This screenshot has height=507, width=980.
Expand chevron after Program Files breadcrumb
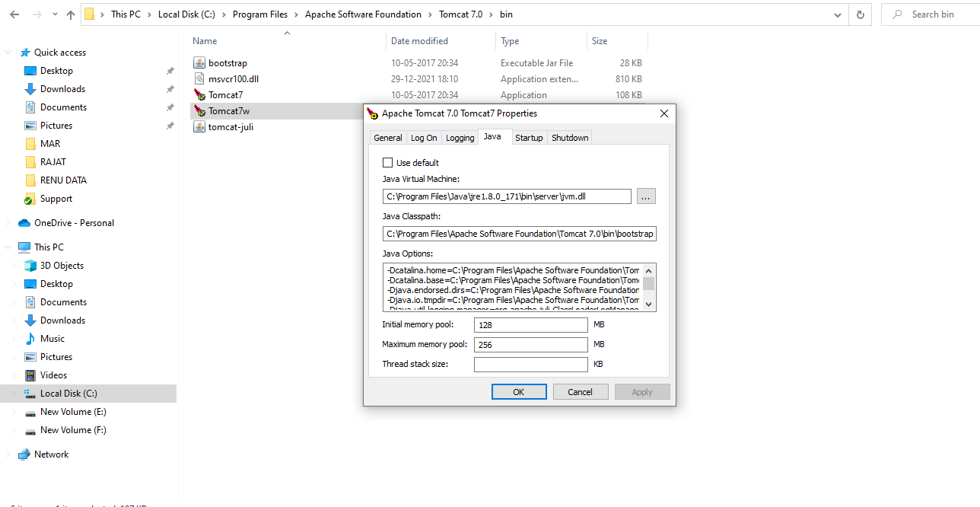297,14
